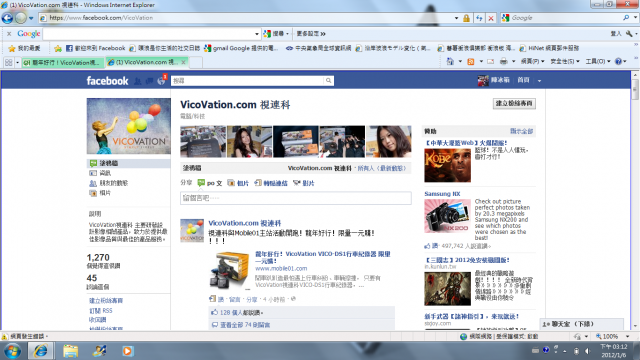Image resolution: width=640 pixels, height=360 pixels.
Task: Open the search provider dropdown arrow
Action: pos(636,18)
